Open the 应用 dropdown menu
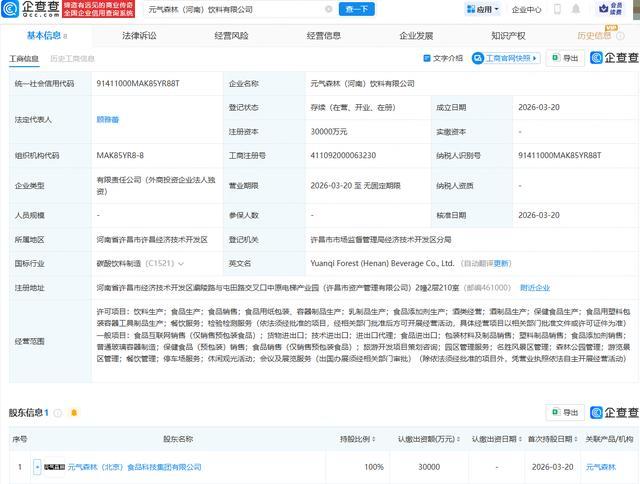Viewport: 640px width, 484px height. click(483, 9)
